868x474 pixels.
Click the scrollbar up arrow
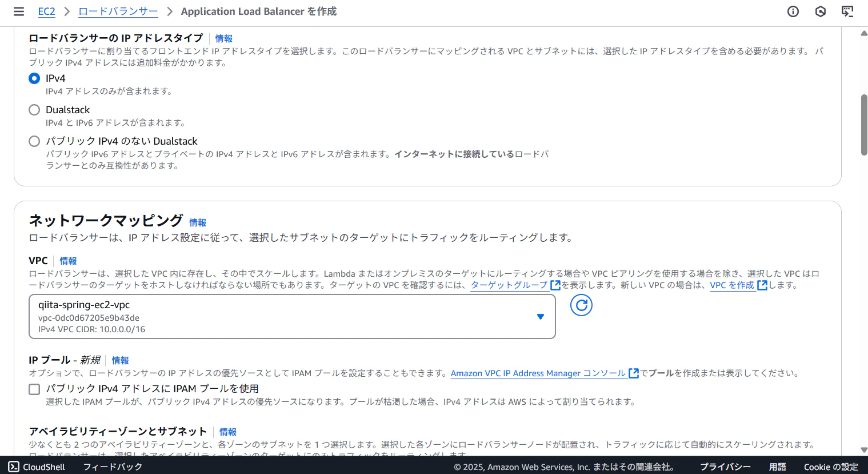coord(864,33)
